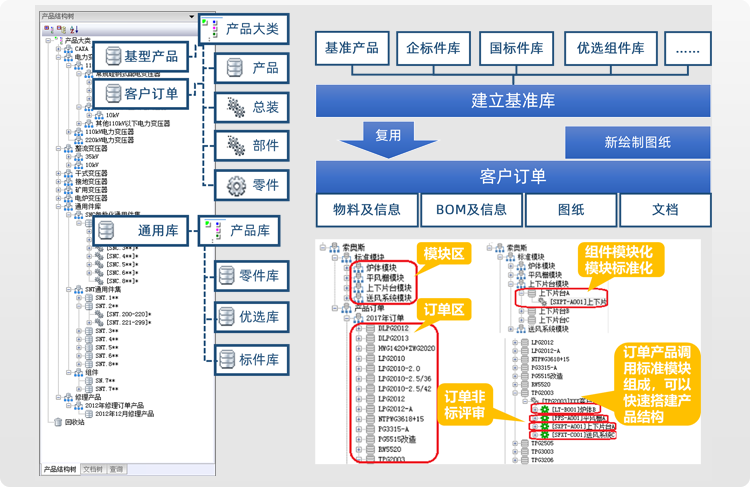The width and height of the screenshot is (750, 487).
Task: Click the gears icon beside 部件
Action: coord(235,146)
